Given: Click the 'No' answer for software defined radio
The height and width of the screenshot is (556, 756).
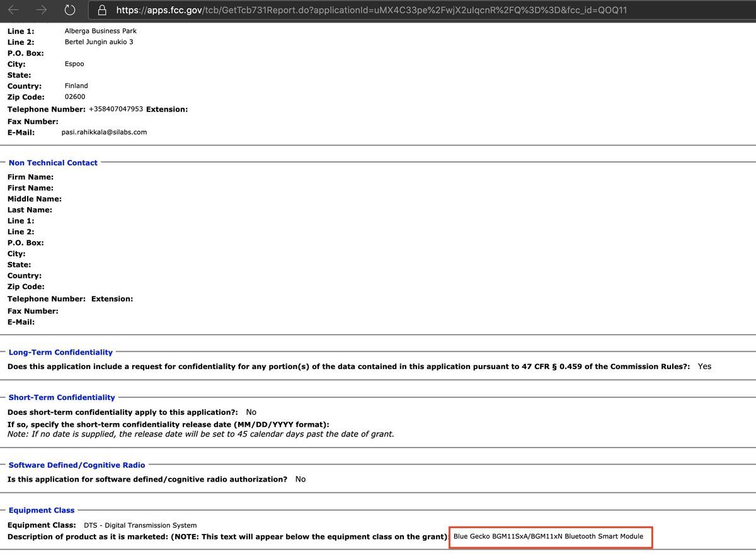Looking at the screenshot, I should 301,479.
